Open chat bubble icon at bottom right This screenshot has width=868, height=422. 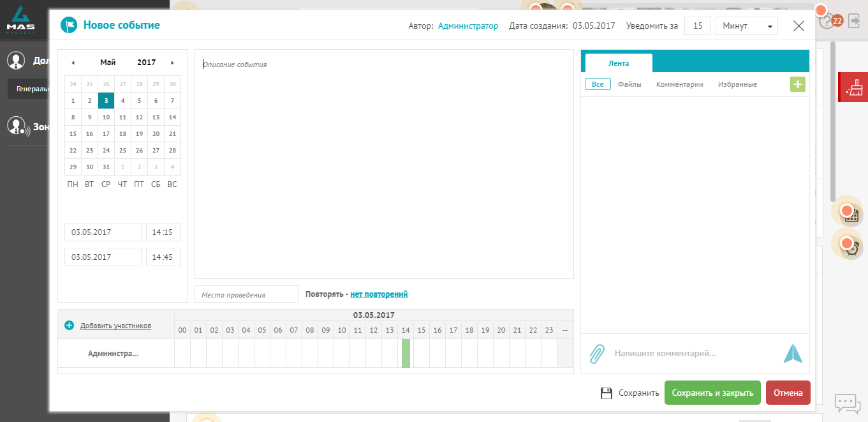848,403
